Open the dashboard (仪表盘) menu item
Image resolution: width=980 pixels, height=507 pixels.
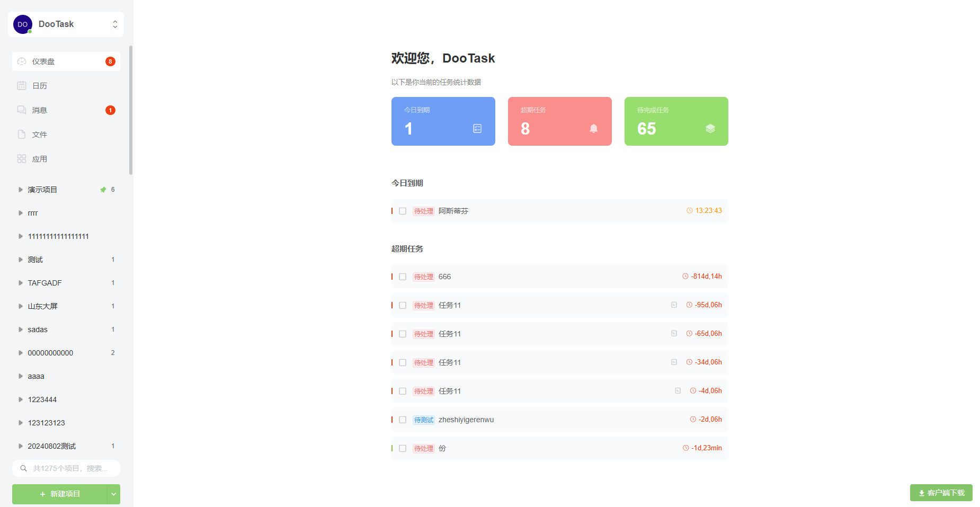(66, 61)
